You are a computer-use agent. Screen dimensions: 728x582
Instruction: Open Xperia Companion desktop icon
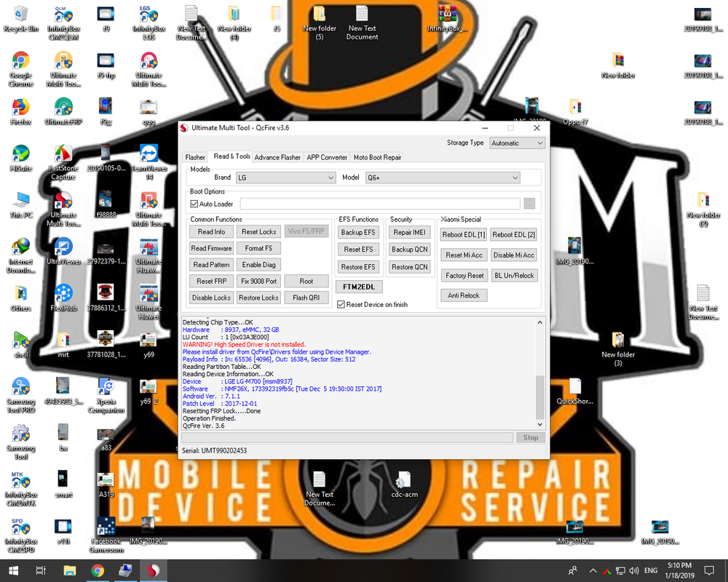click(x=106, y=396)
